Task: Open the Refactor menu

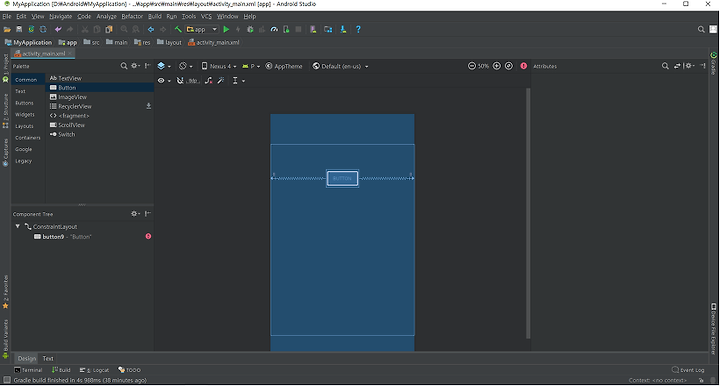Action: (x=132, y=17)
